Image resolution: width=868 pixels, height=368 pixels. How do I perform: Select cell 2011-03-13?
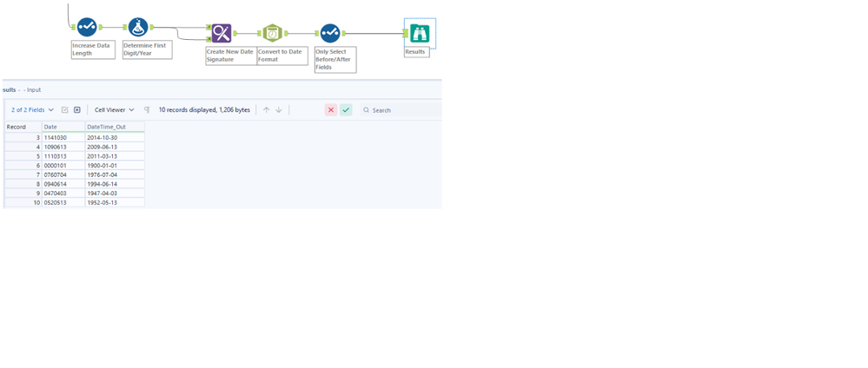click(116, 156)
